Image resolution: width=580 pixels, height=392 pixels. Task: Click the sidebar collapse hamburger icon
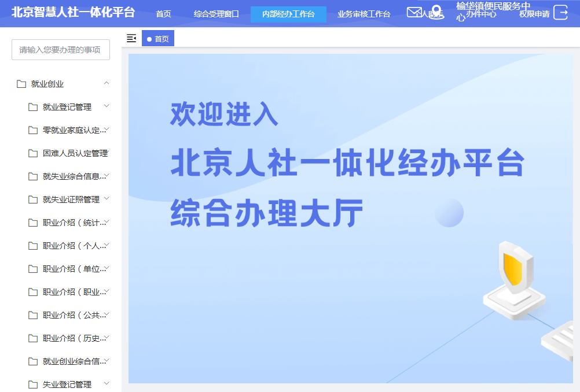pyautogui.click(x=131, y=38)
